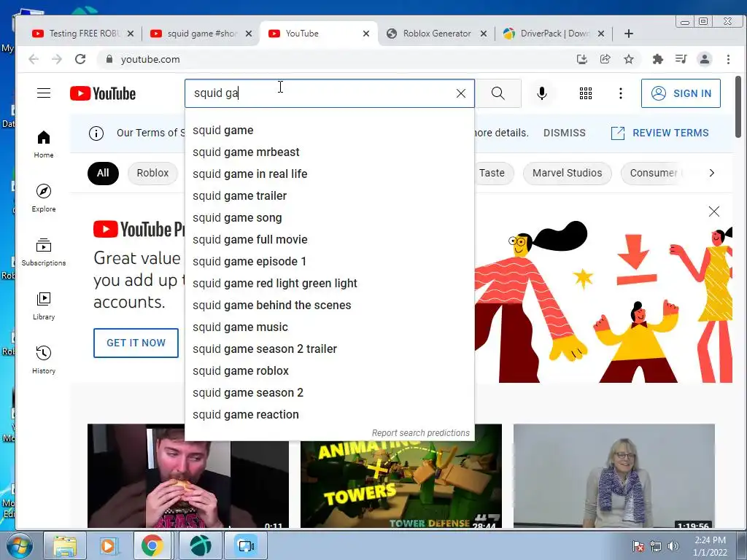Open the YouTube apps grid

[x=586, y=93]
